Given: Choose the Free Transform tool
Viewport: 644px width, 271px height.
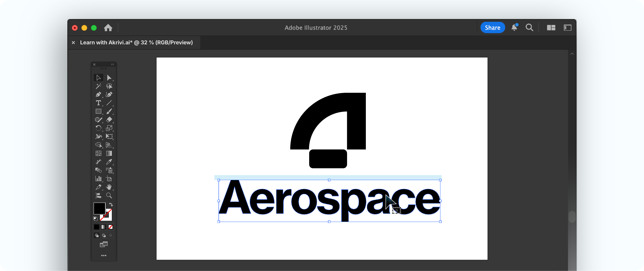Looking at the screenshot, I should click(109, 136).
